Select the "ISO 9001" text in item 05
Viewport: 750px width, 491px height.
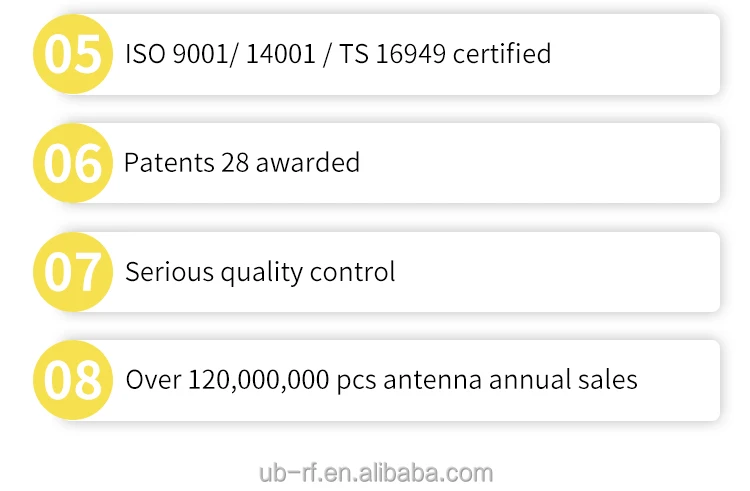pos(165,53)
